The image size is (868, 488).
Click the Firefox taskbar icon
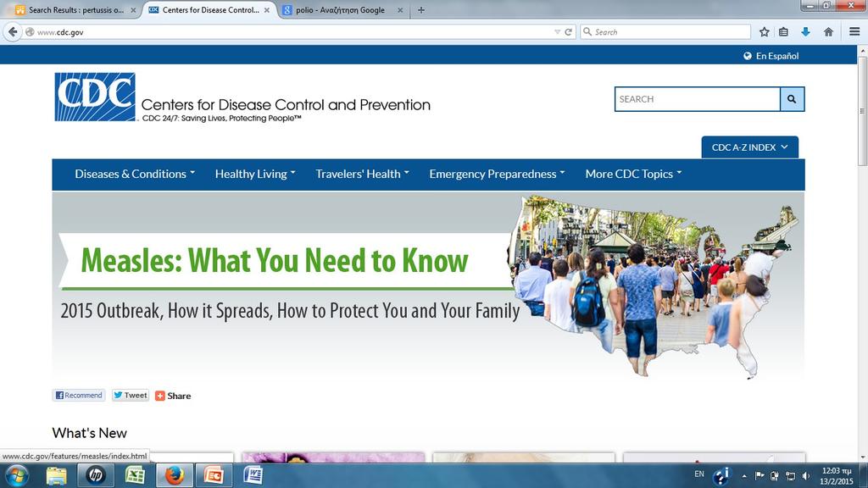tap(175, 475)
